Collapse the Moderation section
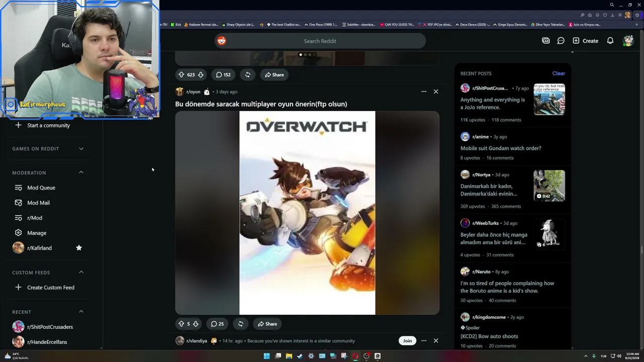The image size is (644, 362). tap(81, 172)
